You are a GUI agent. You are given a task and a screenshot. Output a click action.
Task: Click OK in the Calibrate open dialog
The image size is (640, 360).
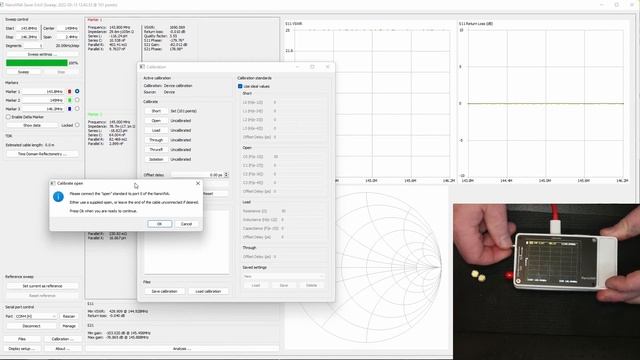click(160, 224)
